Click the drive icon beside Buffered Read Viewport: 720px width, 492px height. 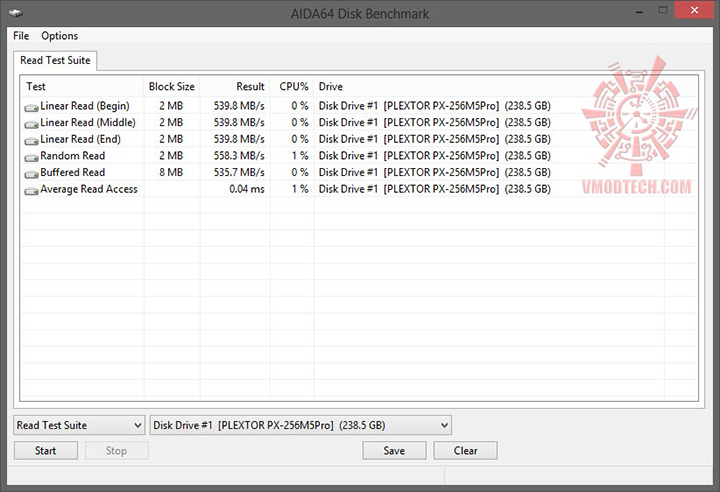coord(31,174)
